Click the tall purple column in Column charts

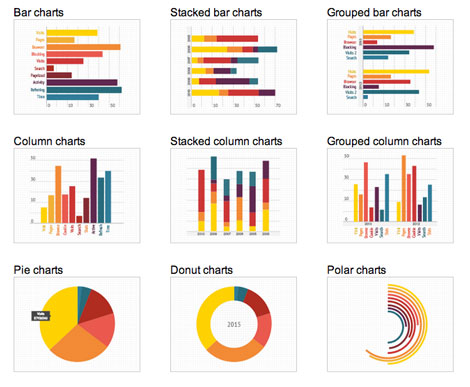click(94, 191)
